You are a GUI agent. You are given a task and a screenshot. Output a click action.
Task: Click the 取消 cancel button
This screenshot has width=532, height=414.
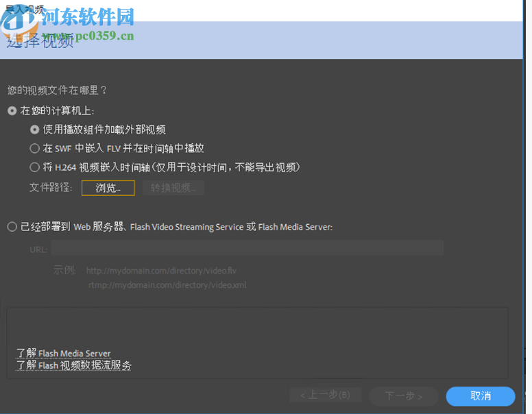coord(481,396)
